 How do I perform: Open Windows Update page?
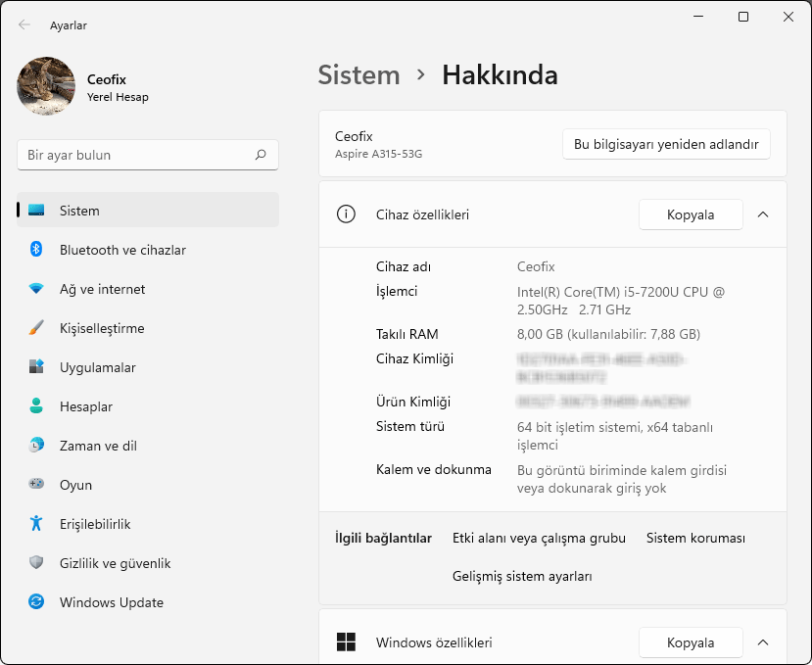pos(148,602)
